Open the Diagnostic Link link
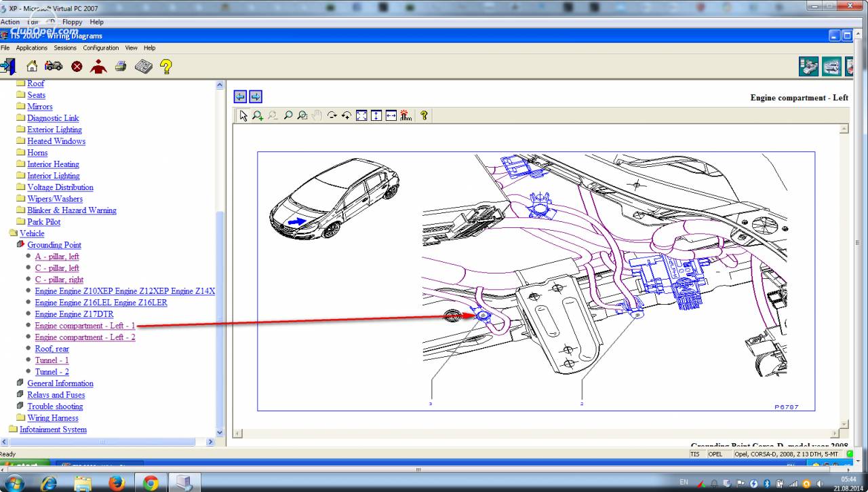868x492 pixels. (x=53, y=118)
